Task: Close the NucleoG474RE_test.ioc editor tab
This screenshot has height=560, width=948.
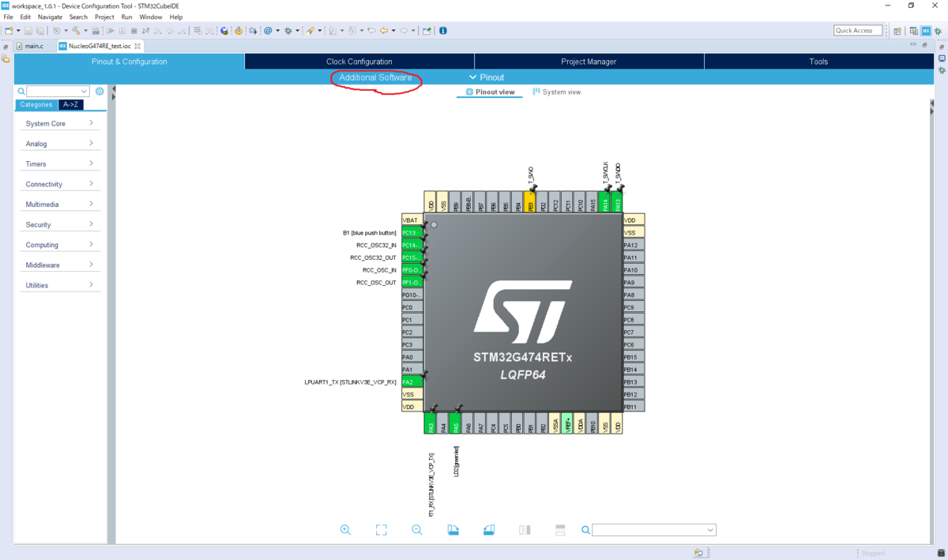Action: 137,46
